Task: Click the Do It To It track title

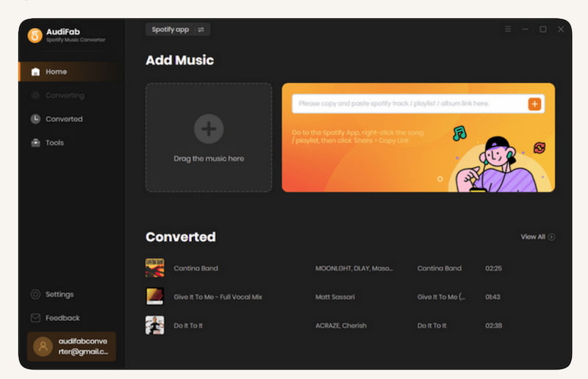Action: coord(188,326)
